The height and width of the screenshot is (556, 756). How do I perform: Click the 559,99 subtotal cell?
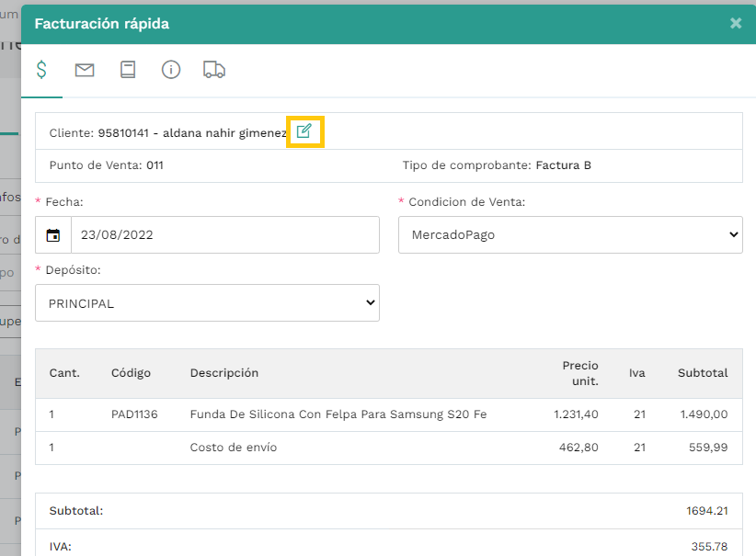pyautogui.click(x=708, y=448)
